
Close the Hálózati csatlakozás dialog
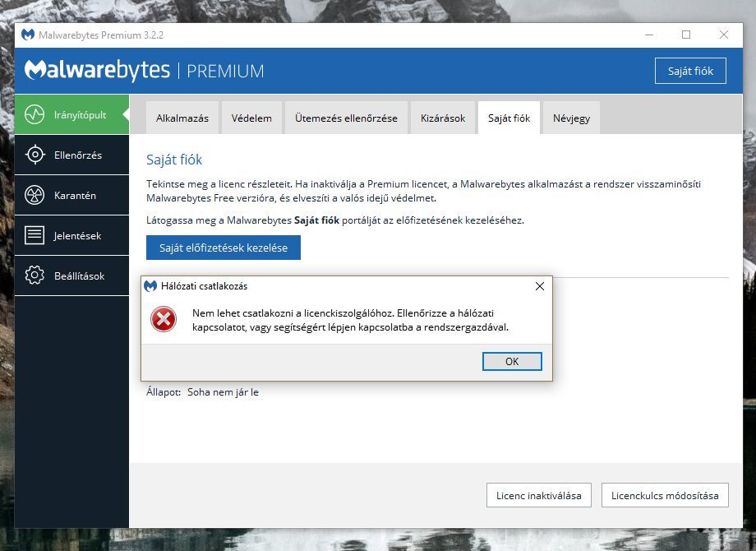[540, 286]
